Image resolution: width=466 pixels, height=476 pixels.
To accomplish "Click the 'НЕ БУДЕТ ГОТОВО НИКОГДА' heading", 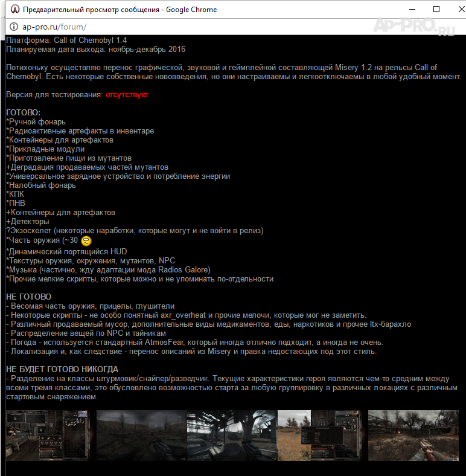I will pos(62,370).
